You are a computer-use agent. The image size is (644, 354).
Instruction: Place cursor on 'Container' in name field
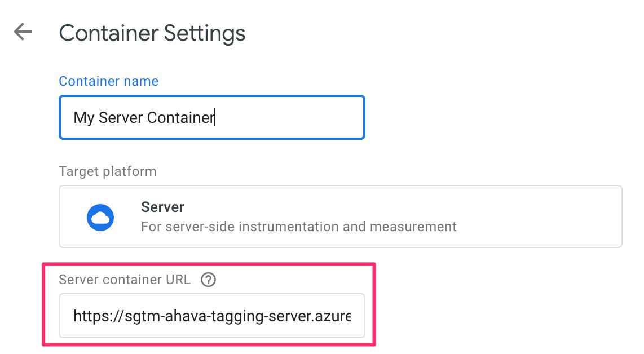(180, 117)
